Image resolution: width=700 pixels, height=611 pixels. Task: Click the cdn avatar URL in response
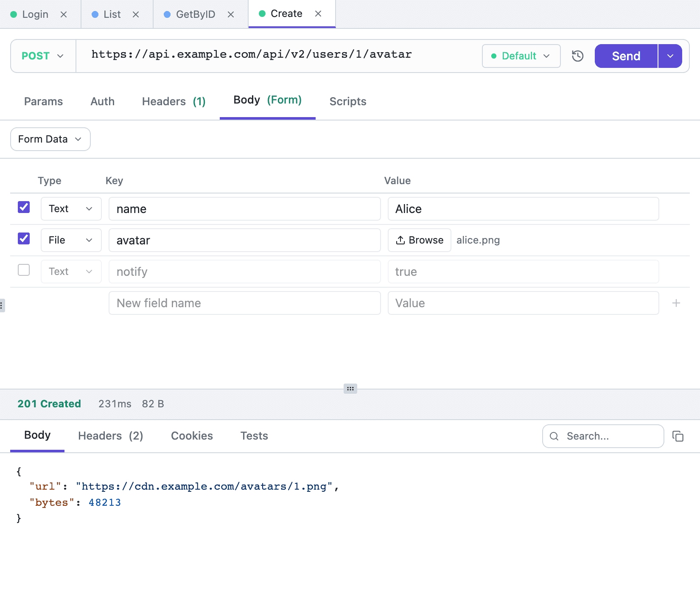[x=204, y=486]
